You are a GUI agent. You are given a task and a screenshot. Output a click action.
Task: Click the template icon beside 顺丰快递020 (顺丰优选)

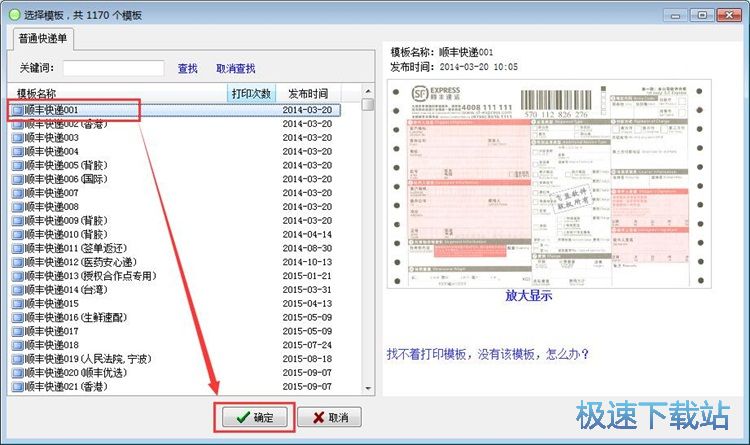18,373
